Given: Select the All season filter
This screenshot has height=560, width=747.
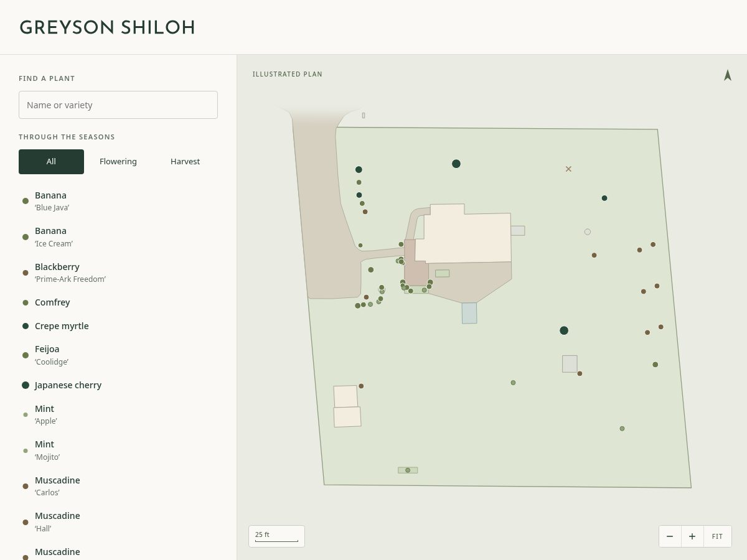Looking at the screenshot, I should (x=51, y=162).
